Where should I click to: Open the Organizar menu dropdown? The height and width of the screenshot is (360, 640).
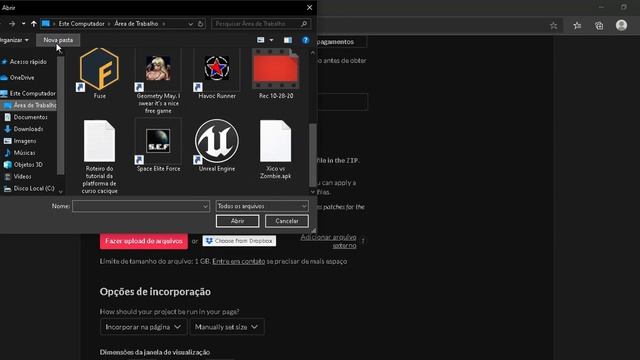click(x=14, y=40)
